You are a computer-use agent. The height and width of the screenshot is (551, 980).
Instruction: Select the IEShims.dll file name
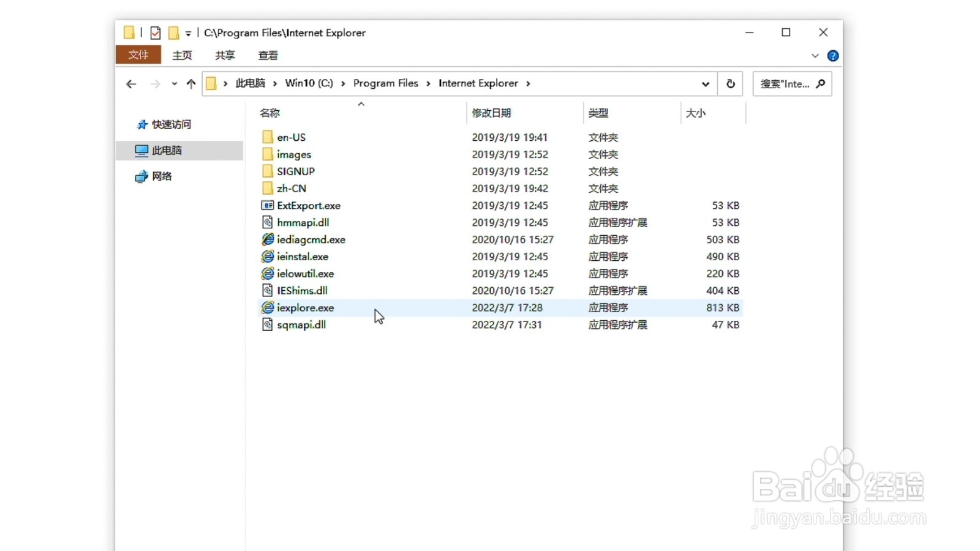click(303, 291)
